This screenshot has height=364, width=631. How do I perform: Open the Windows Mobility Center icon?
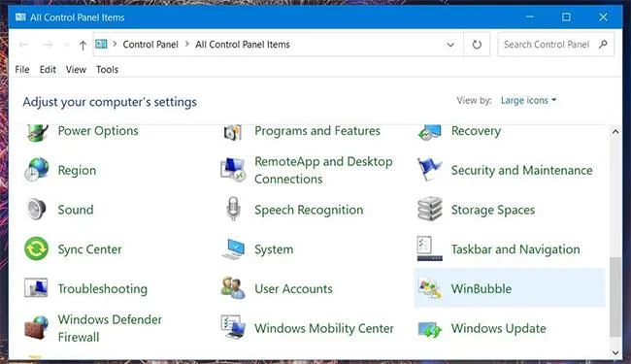pyautogui.click(x=233, y=327)
